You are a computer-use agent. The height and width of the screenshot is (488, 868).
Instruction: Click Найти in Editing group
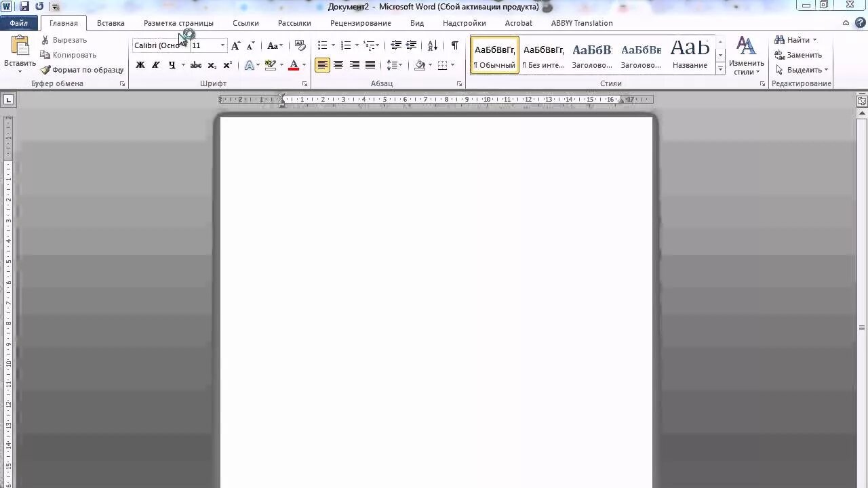pos(796,40)
